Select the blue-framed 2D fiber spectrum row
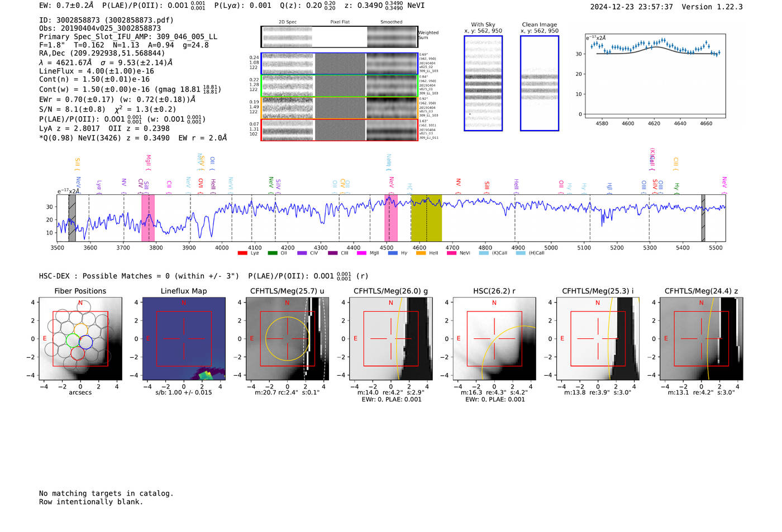The height and width of the screenshot is (532, 782). (x=339, y=64)
